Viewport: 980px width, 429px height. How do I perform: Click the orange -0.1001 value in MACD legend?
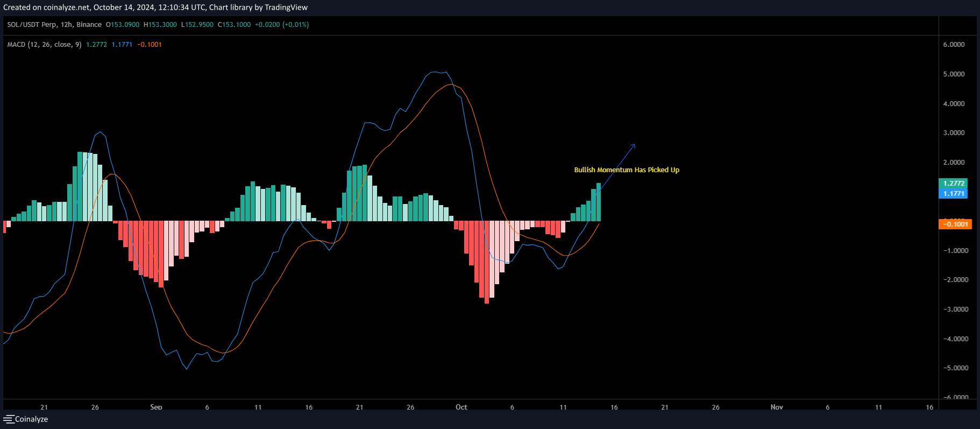coord(150,45)
